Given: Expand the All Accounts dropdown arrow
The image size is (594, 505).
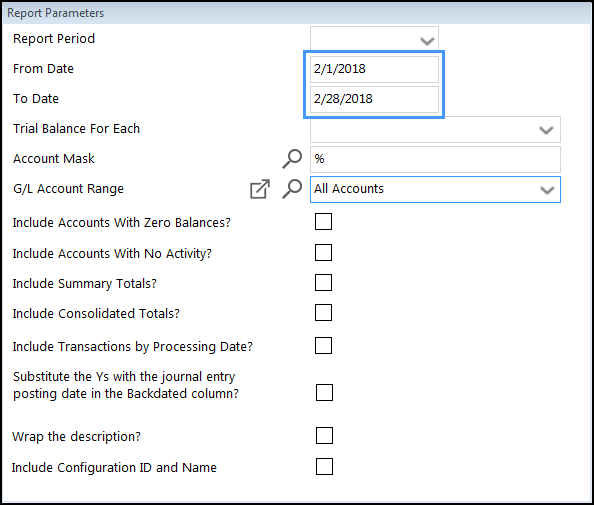Looking at the screenshot, I should tap(547, 190).
